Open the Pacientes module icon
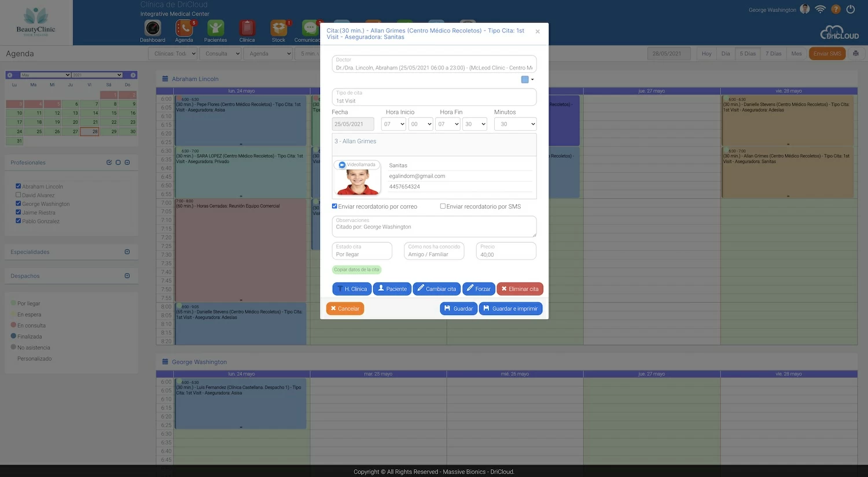Image resolution: width=868 pixels, height=477 pixels. point(215,28)
